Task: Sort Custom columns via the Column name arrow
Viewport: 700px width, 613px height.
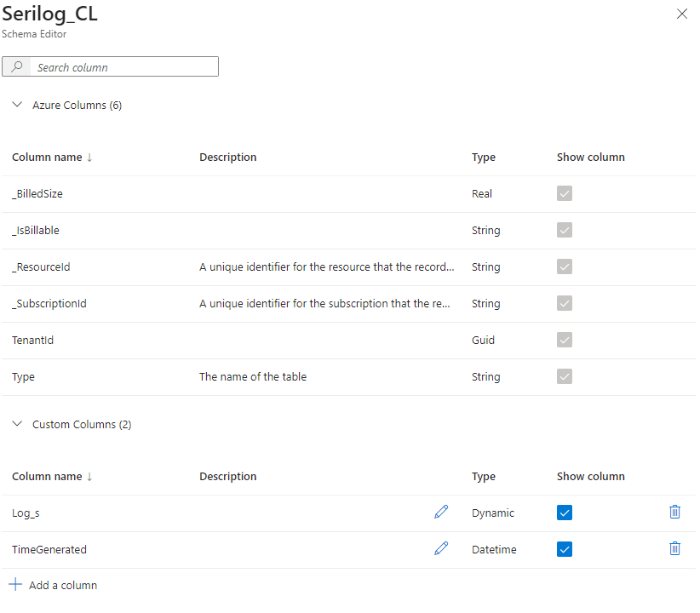Action: [x=89, y=477]
